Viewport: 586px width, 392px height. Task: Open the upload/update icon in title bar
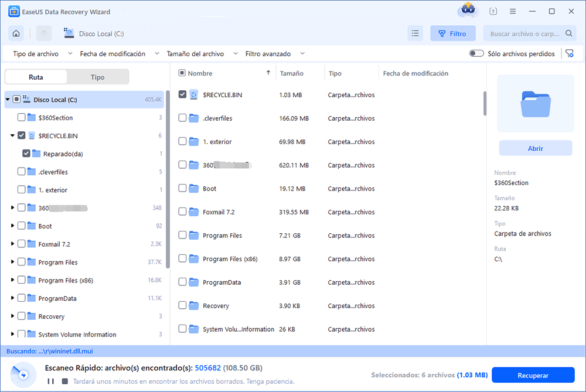point(493,11)
